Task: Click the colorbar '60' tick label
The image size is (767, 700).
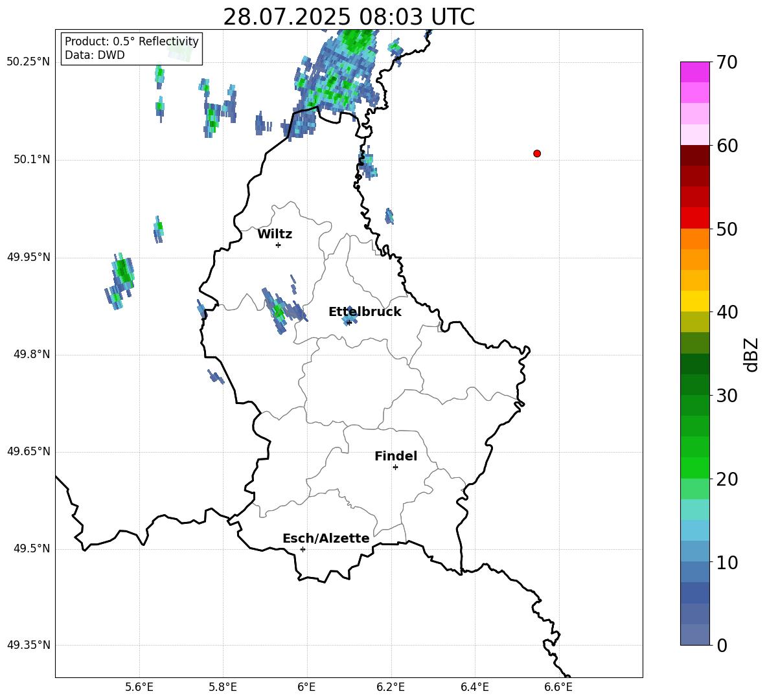Action: (x=727, y=146)
